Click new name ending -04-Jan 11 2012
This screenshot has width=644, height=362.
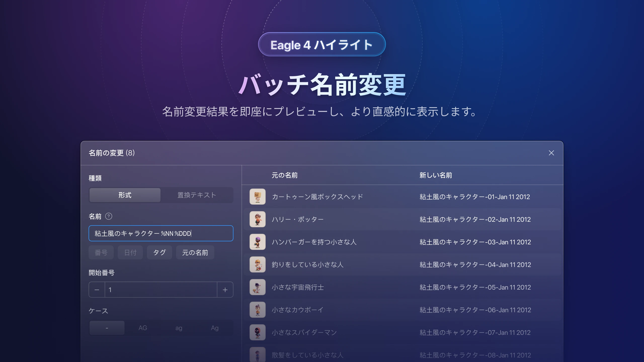click(x=475, y=264)
